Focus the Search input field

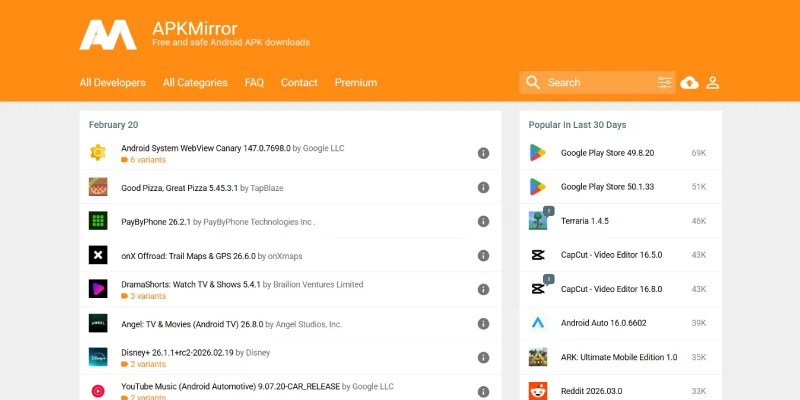[599, 83]
